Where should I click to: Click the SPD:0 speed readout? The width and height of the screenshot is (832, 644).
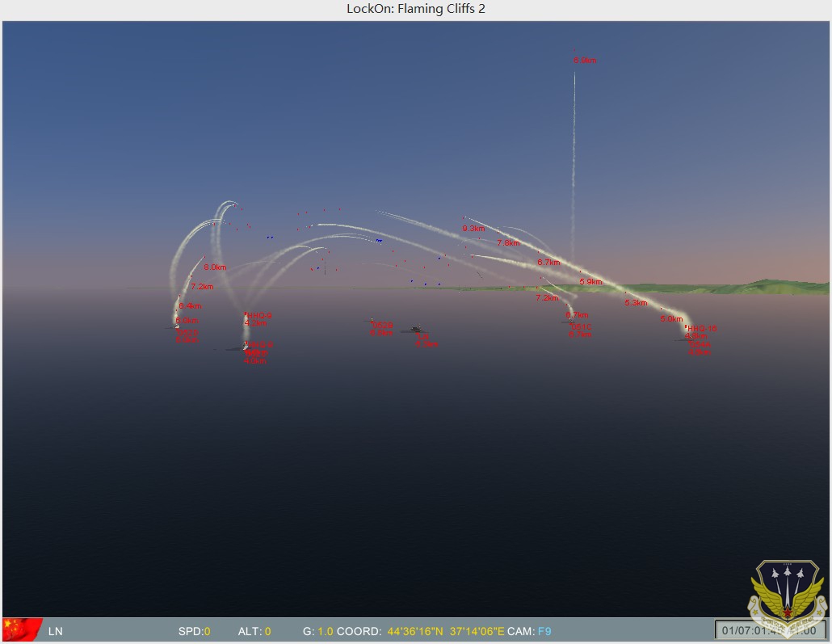pos(194,631)
